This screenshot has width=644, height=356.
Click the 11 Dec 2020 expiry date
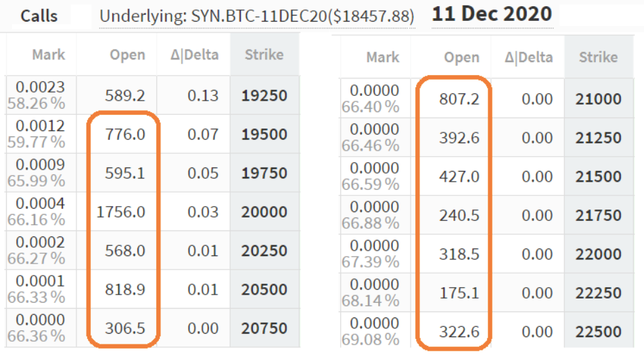click(x=491, y=14)
